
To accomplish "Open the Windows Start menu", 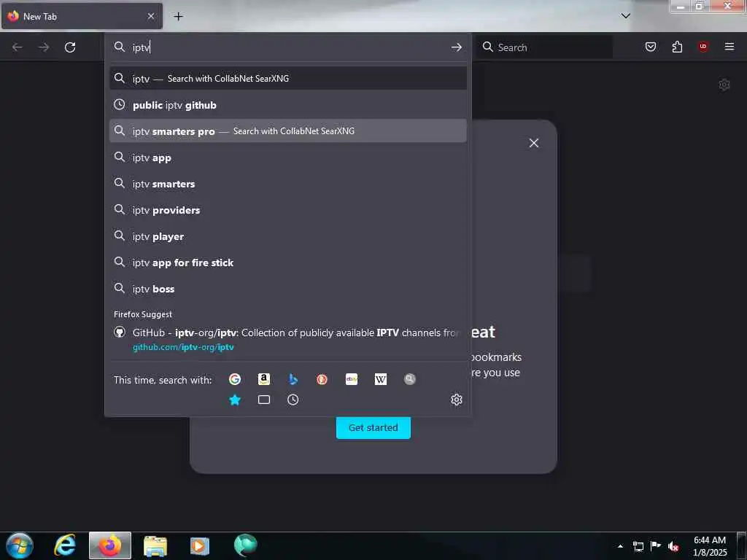I will coord(19,545).
